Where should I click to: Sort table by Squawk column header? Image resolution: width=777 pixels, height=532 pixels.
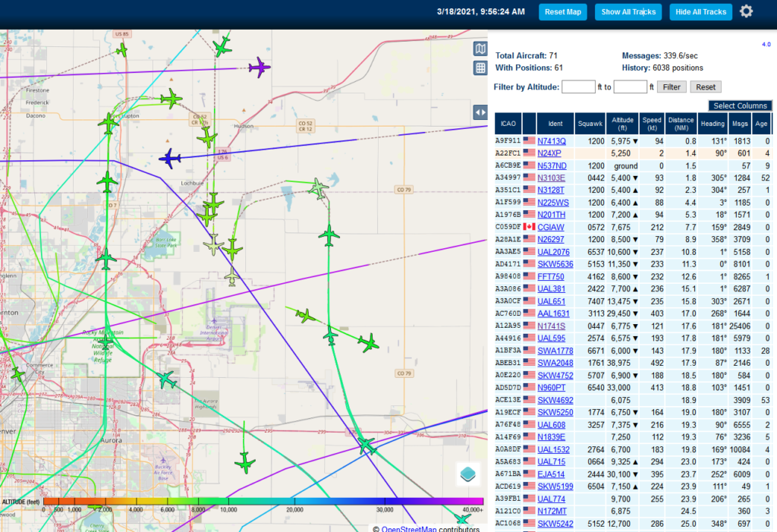click(x=590, y=124)
